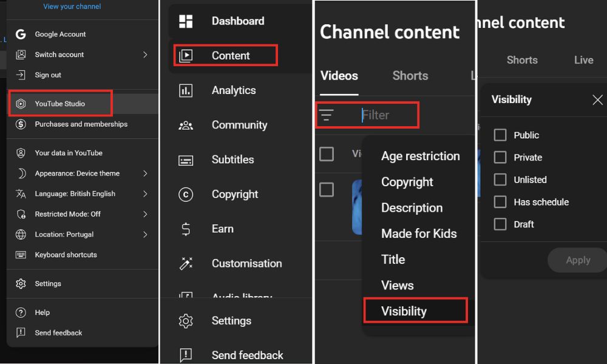The height and width of the screenshot is (364, 607).
Task: Choose Copyright from the filter dropdown
Action: coord(407,182)
